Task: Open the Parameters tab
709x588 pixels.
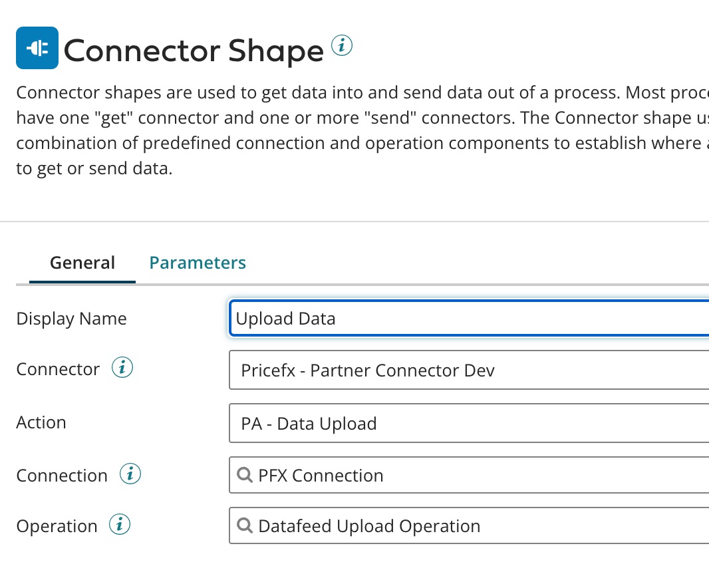Action: tap(198, 263)
